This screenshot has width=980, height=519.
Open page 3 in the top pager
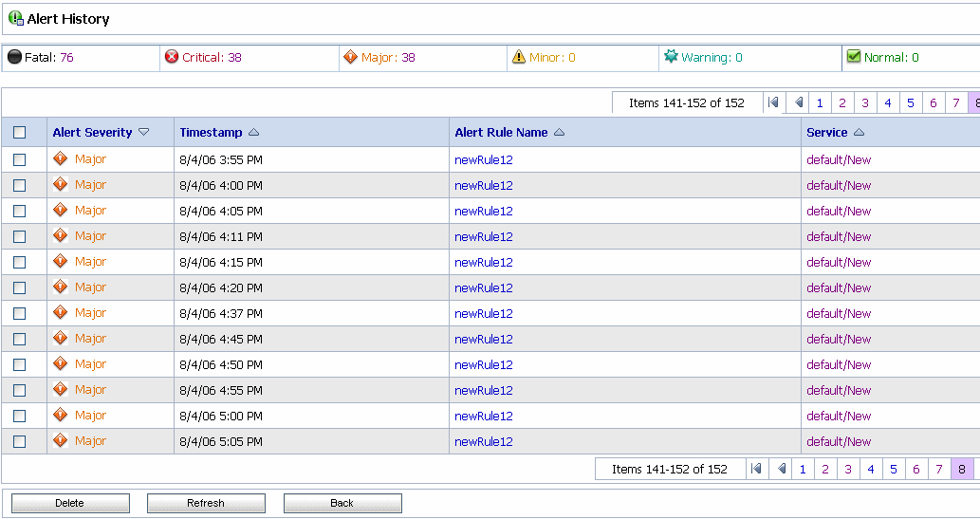865,103
